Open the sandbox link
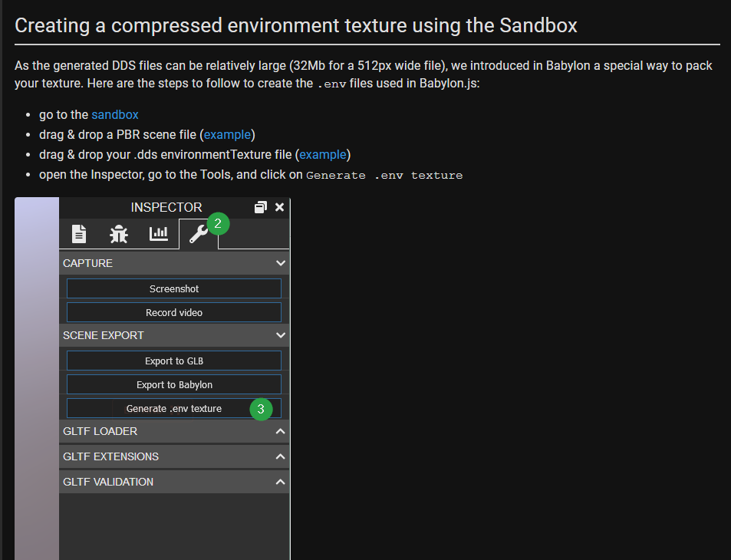 tap(115, 115)
